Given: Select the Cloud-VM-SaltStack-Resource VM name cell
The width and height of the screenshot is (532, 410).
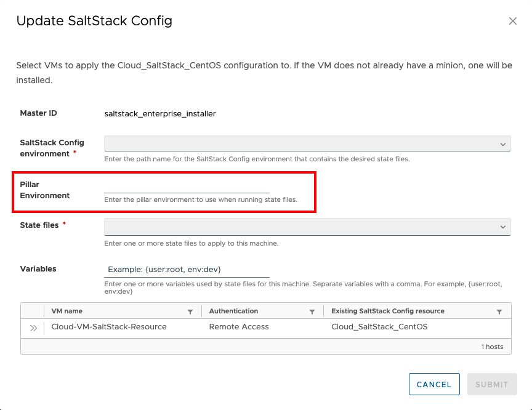Looking at the screenshot, I should coord(109,327).
